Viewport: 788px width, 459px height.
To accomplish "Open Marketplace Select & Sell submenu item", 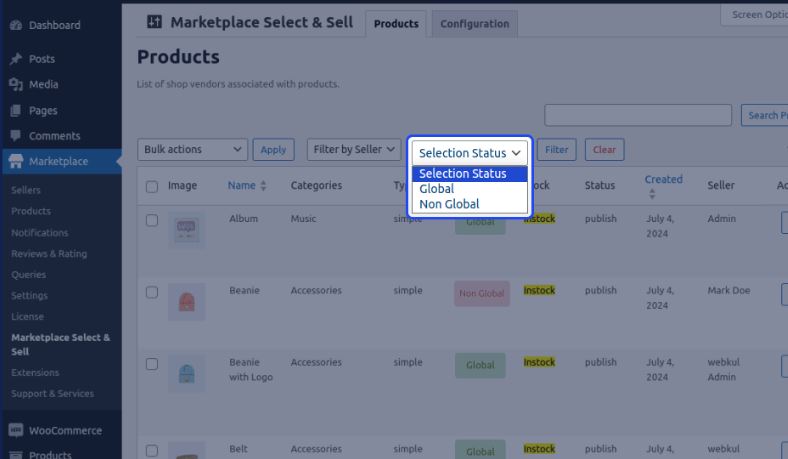I will click(60, 344).
